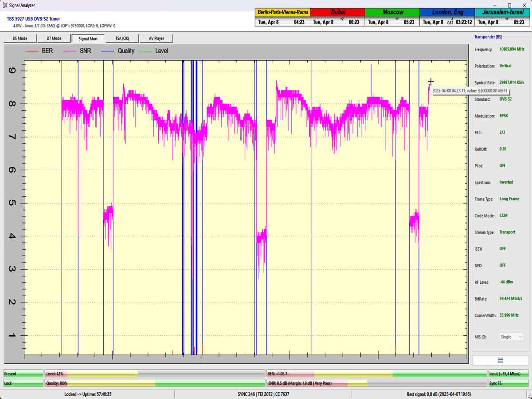Click the Sync TS indicator
The width and height of the screenshot is (532, 399).
point(508,383)
